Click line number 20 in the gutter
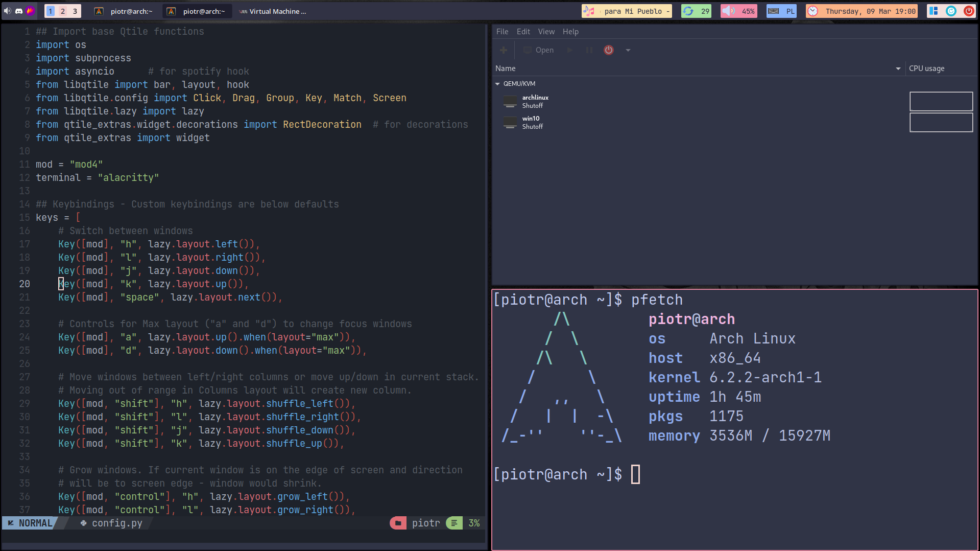This screenshot has width=980, height=551. coord(25,284)
